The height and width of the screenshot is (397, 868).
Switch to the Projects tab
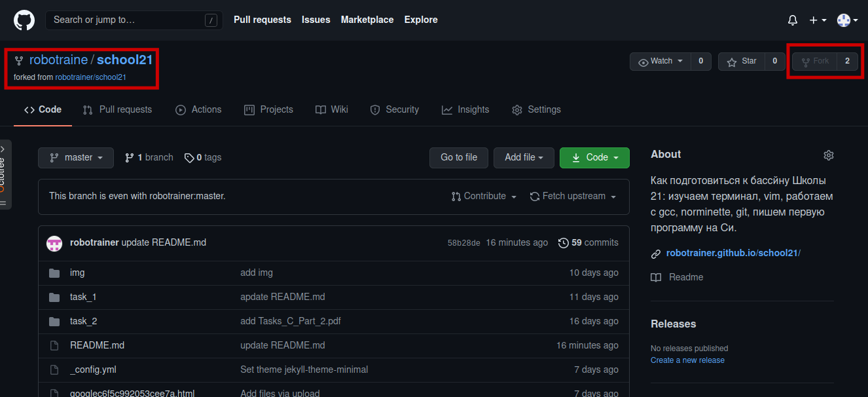tap(268, 109)
